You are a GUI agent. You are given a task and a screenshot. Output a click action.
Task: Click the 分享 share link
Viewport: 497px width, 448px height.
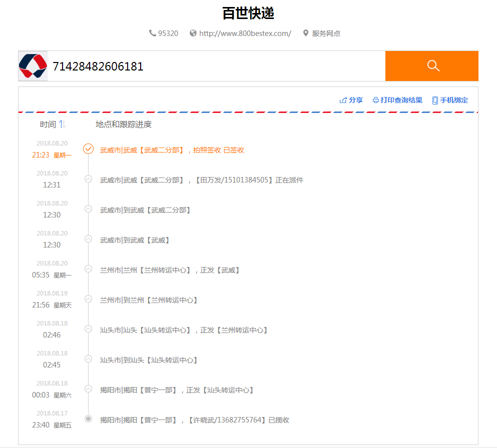click(x=356, y=100)
